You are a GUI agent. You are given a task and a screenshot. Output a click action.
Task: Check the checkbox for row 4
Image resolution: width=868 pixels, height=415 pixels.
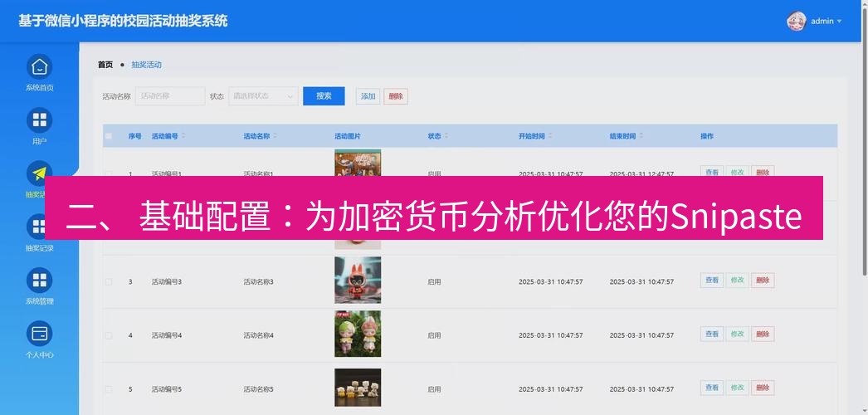coord(109,335)
